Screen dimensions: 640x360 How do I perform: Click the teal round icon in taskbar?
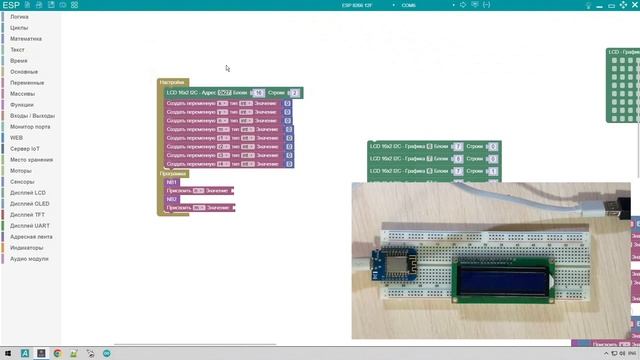point(107,353)
